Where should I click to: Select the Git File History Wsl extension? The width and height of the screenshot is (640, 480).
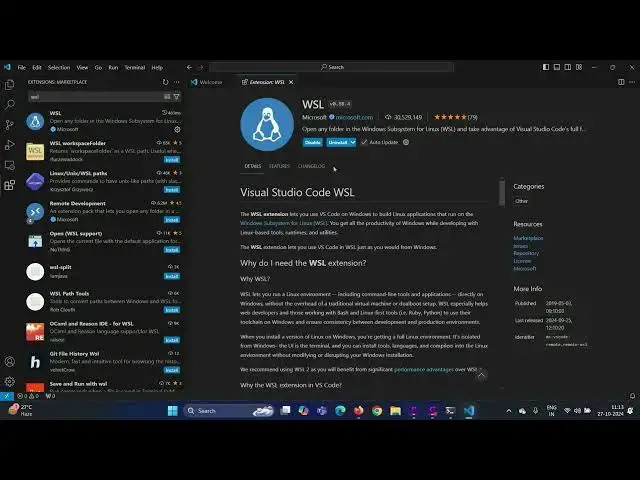click(104, 362)
